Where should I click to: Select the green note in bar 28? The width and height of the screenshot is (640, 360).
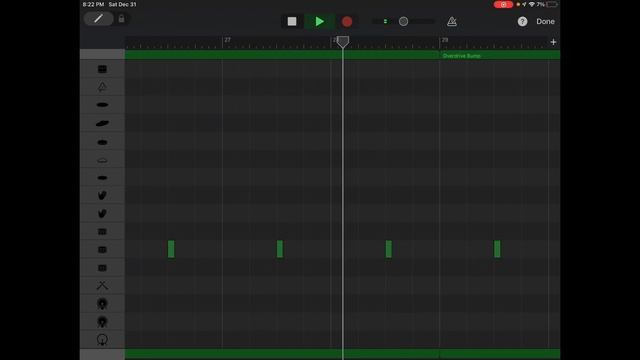coord(389,249)
